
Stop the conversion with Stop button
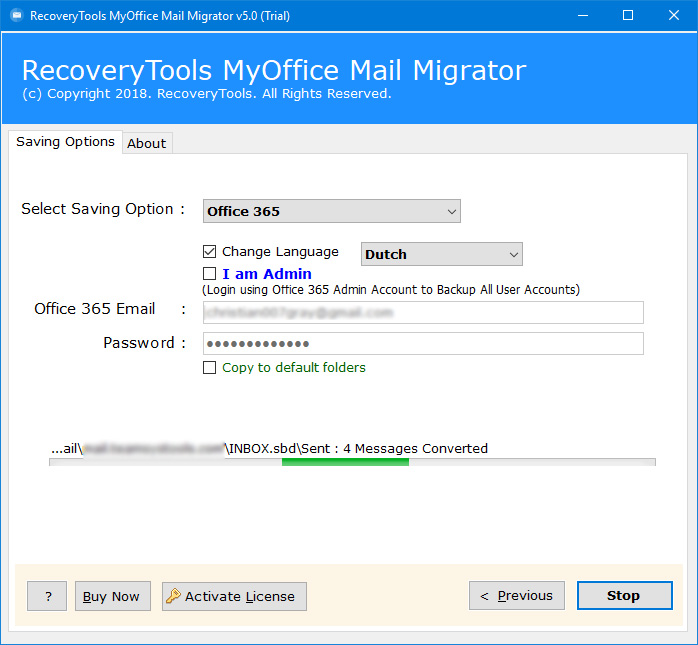coord(625,595)
